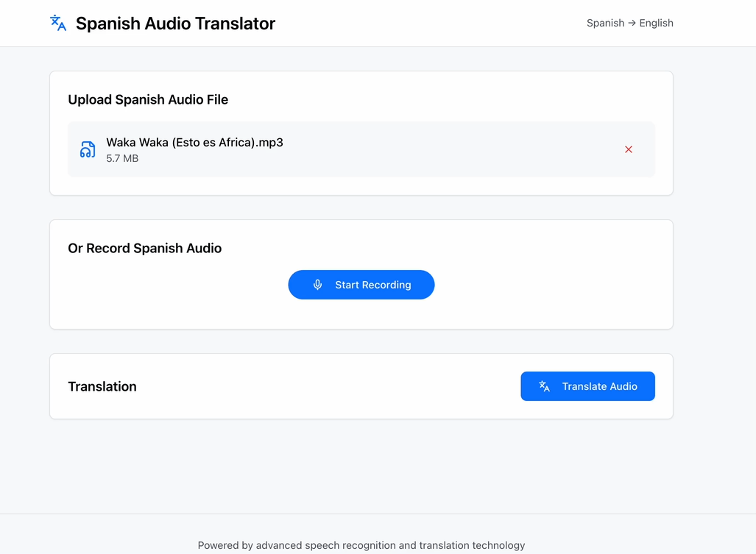Click the microphone icon inside Start Recording button

click(x=317, y=285)
